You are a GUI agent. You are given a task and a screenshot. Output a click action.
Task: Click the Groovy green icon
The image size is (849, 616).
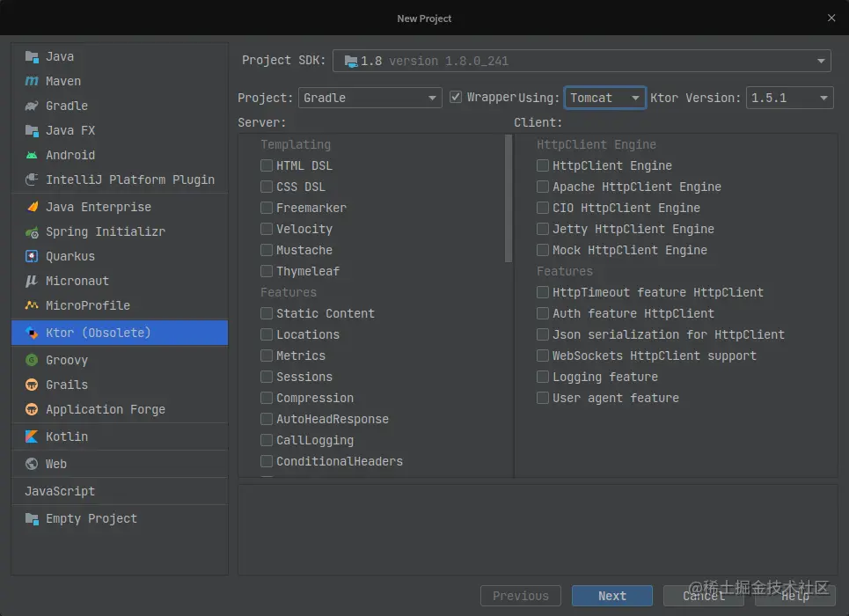pos(32,360)
